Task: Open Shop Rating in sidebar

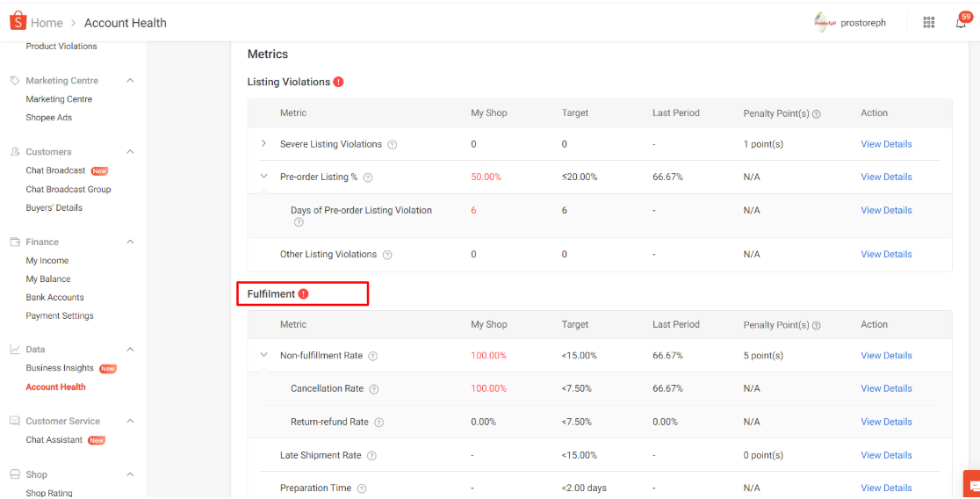Action: pyautogui.click(x=49, y=493)
